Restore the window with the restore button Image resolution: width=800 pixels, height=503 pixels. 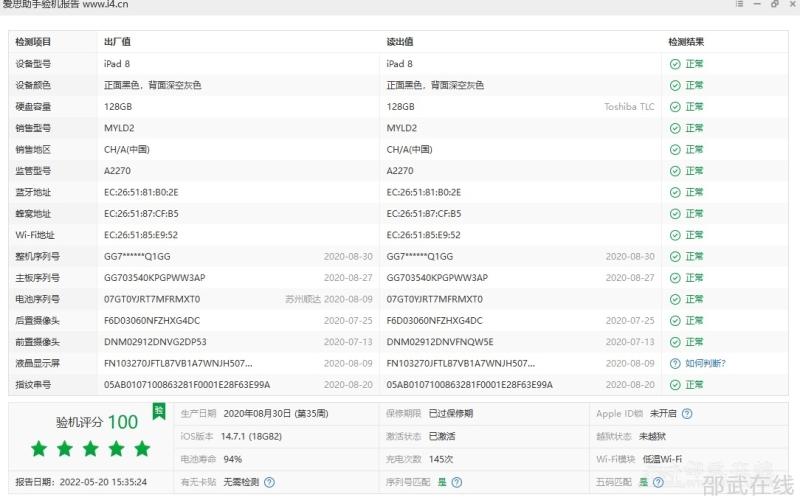pos(774,5)
